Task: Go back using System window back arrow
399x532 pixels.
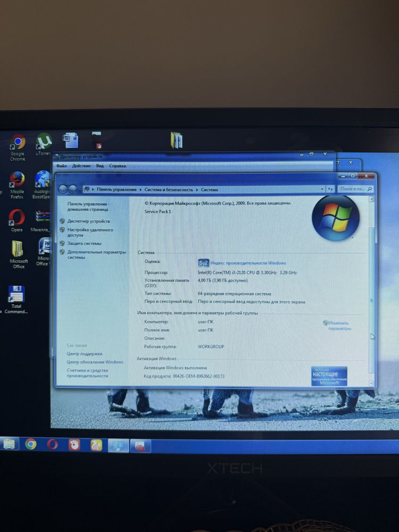Action: pyautogui.click(x=62, y=189)
